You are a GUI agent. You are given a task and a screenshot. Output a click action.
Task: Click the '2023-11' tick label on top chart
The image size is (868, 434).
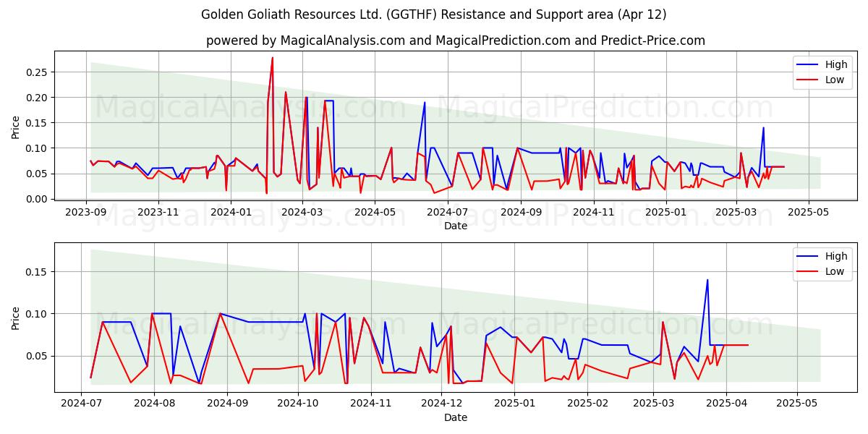tap(158, 212)
